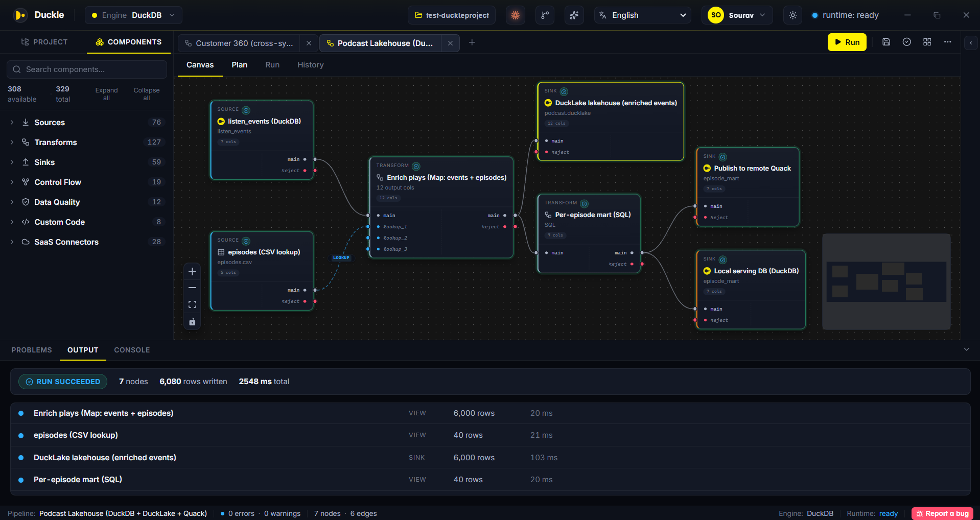Open the Engine DuckDB dropdown
980x520 pixels.
[133, 15]
